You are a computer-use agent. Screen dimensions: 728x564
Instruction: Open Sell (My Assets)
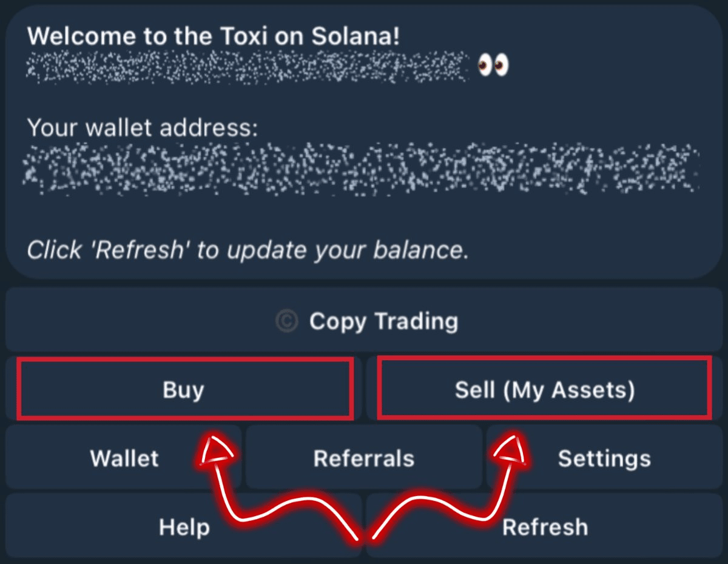click(x=544, y=389)
